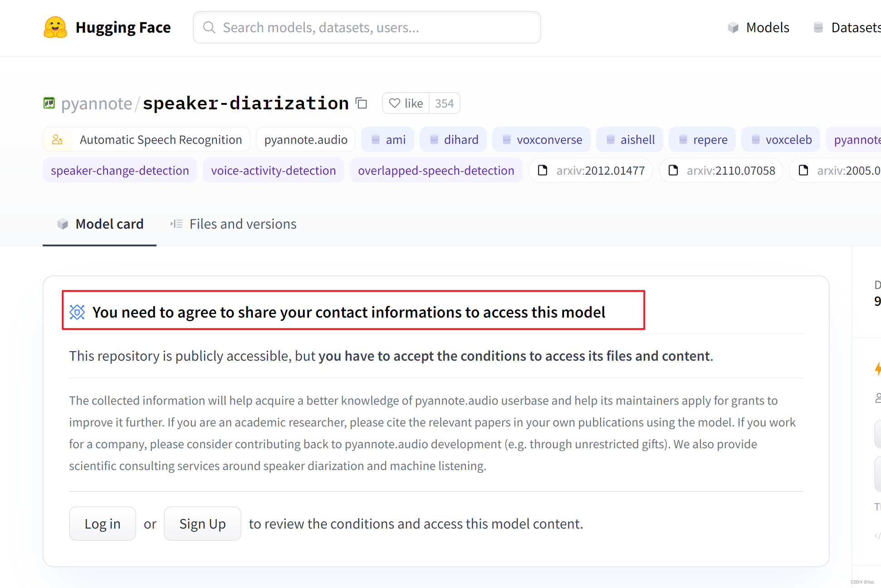The height and width of the screenshot is (588, 881).
Task: Click the Hugging Face emoji logo
Action: point(55,27)
